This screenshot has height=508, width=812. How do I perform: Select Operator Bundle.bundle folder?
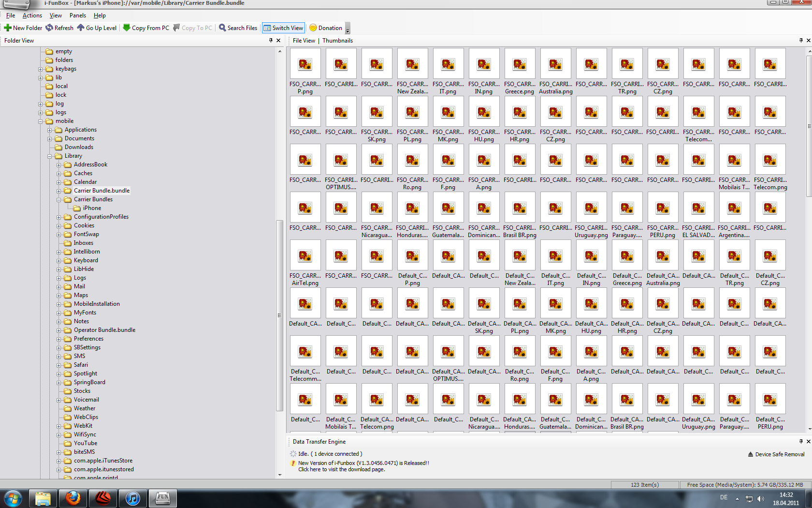click(x=104, y=330)
